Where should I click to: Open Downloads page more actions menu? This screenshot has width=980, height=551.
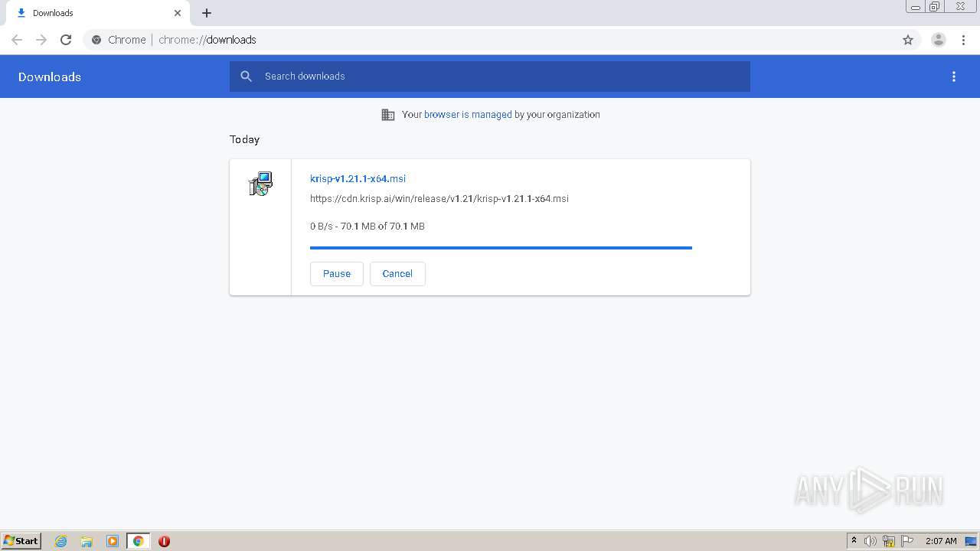954,77
